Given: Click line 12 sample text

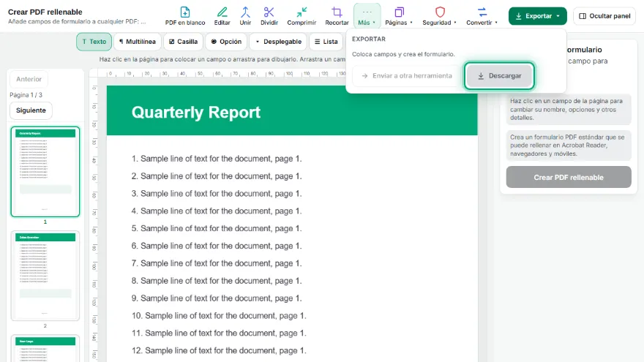Looking at the screenshot, I should [219, 350].
